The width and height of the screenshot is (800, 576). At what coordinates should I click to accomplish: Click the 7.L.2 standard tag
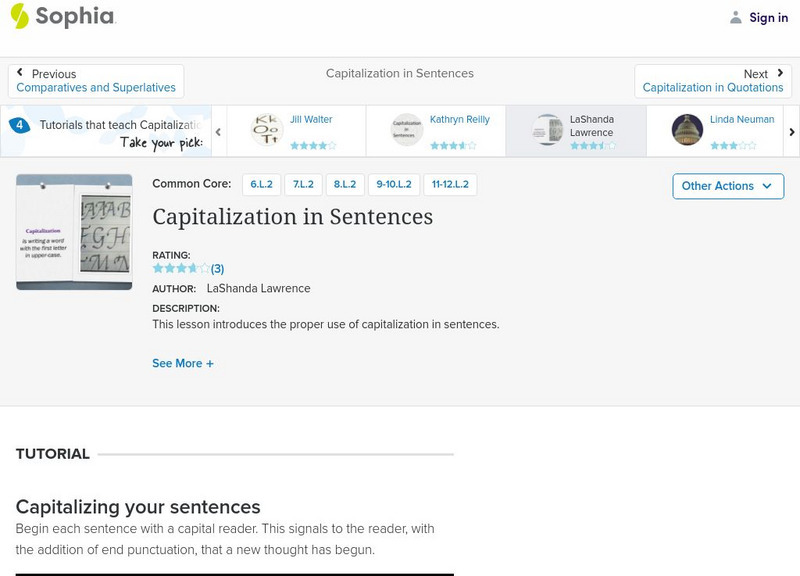tap(302, 185)
